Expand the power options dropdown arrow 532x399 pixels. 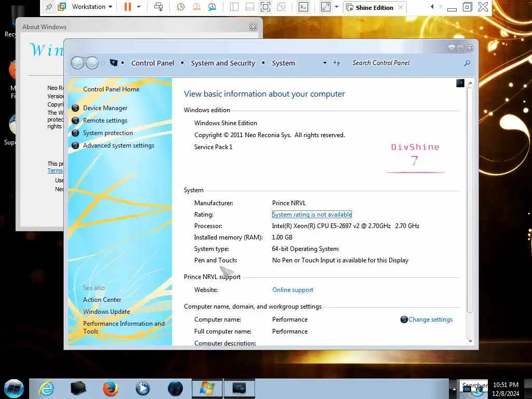139,7
